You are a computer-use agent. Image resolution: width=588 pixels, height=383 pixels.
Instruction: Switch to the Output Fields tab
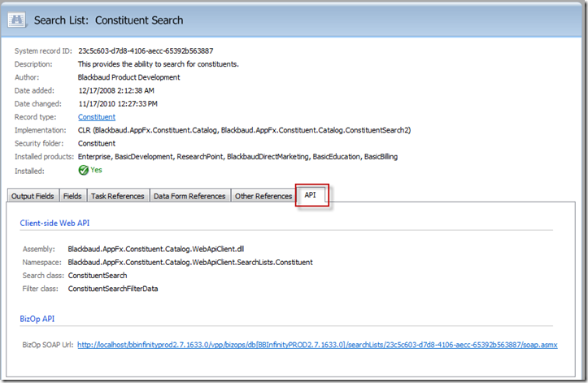click(33, 196)
